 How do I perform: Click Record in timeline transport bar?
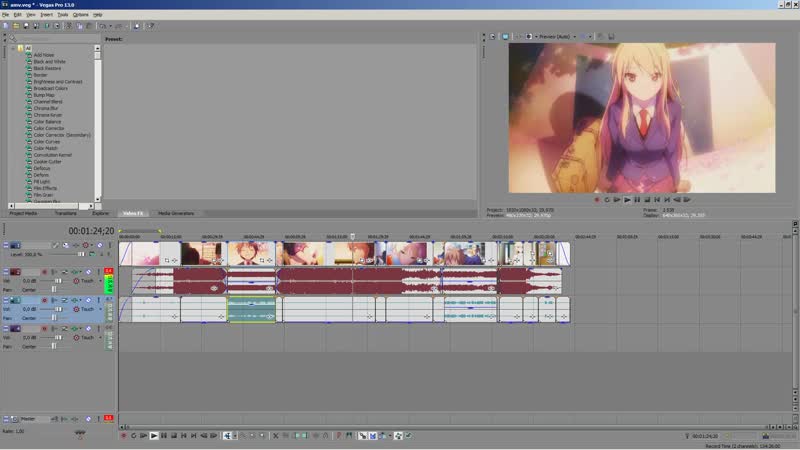tap(123, 436)
